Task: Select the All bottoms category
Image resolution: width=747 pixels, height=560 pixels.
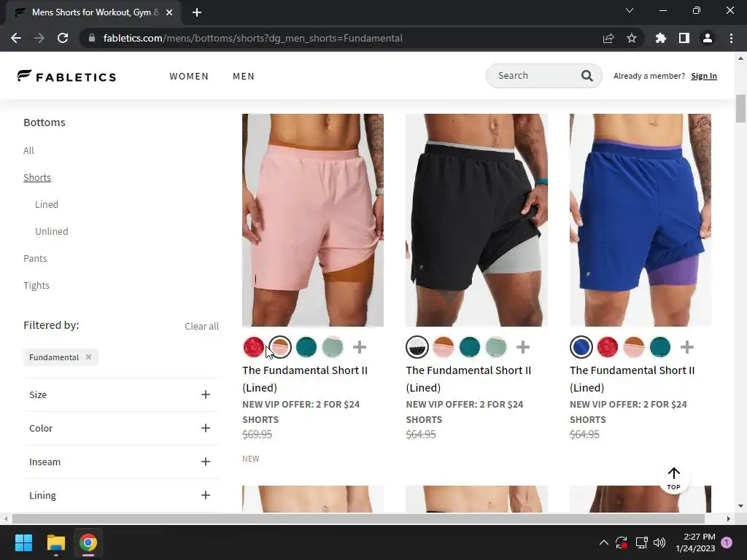Action: coord(28,150)
